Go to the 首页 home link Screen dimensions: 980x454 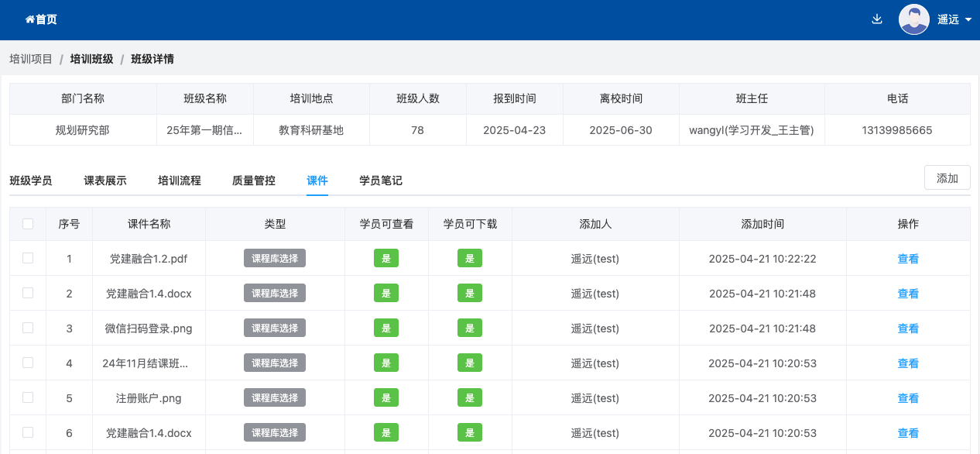[41, 19]
